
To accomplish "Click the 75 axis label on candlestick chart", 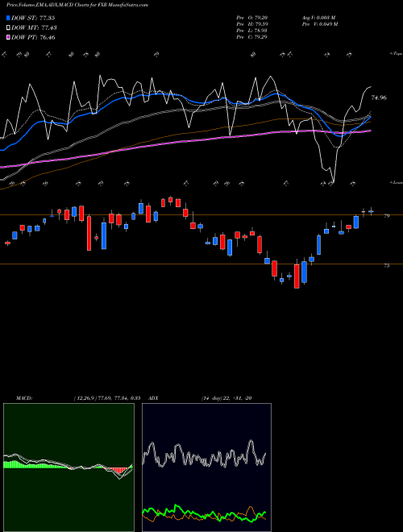I will coord(387,266).
